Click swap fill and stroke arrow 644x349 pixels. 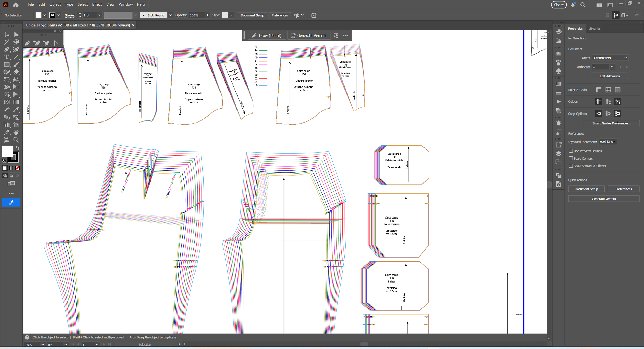18,148
